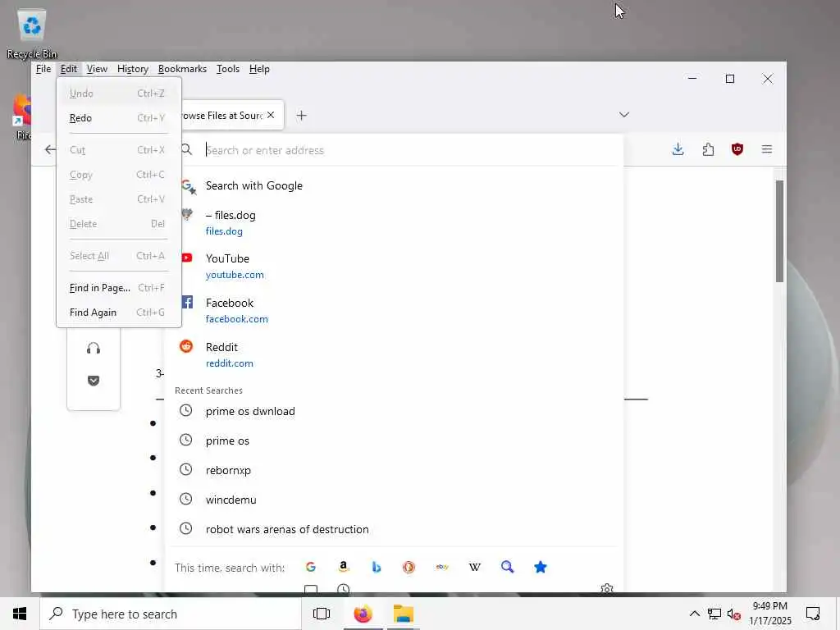This screenshot has height=630, width=840.
Task: Open the Downloads toolbar icon
Action: click(x=678, y=149)
